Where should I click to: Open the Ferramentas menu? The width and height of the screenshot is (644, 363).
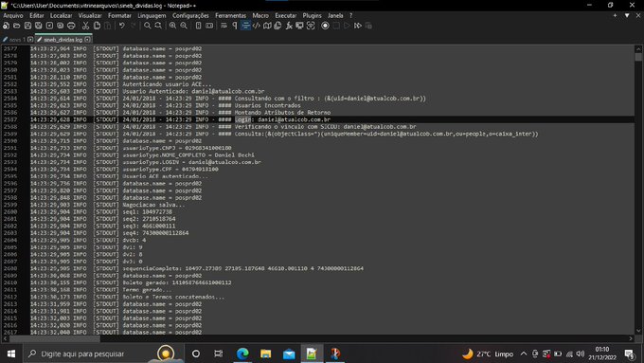(230, 15)
